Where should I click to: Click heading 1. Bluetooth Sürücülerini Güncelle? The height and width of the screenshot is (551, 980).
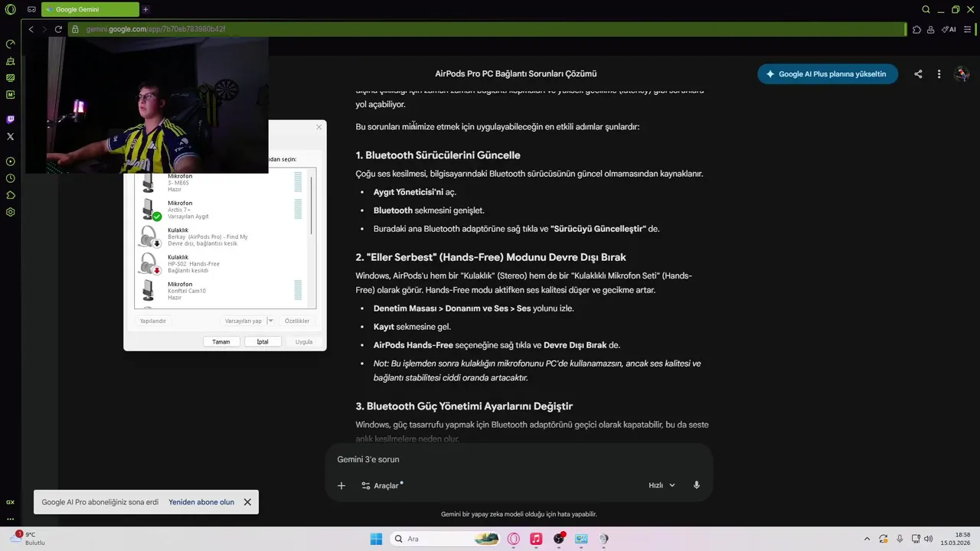coord(438,155)
